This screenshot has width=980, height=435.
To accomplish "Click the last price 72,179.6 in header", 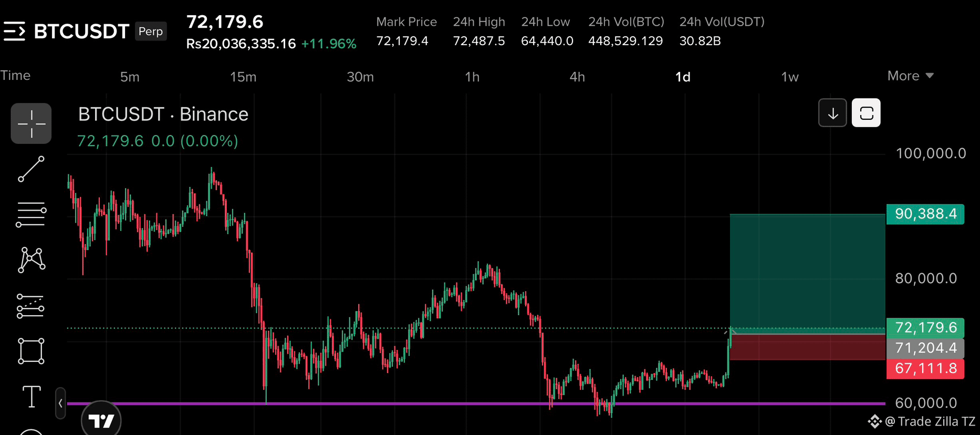I will 225,22.
